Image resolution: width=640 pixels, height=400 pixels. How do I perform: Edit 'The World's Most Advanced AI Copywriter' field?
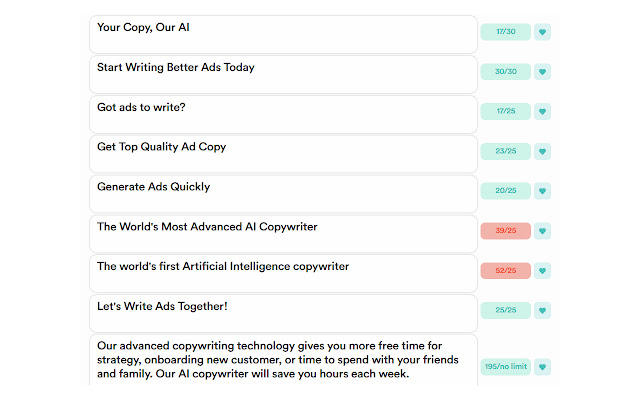[283, 233]
